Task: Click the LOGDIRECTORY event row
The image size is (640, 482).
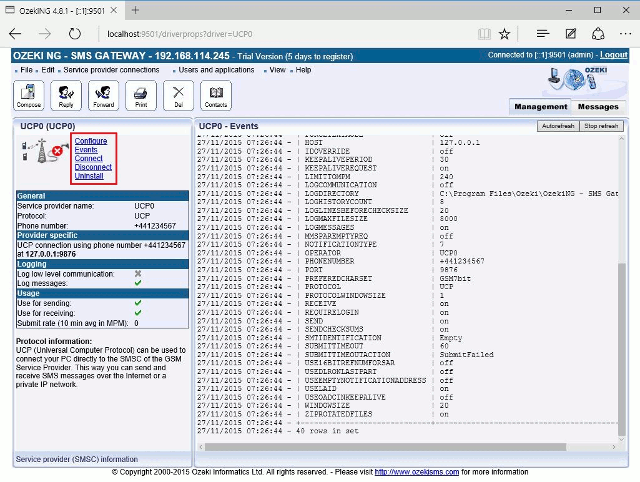Action: 407,193
